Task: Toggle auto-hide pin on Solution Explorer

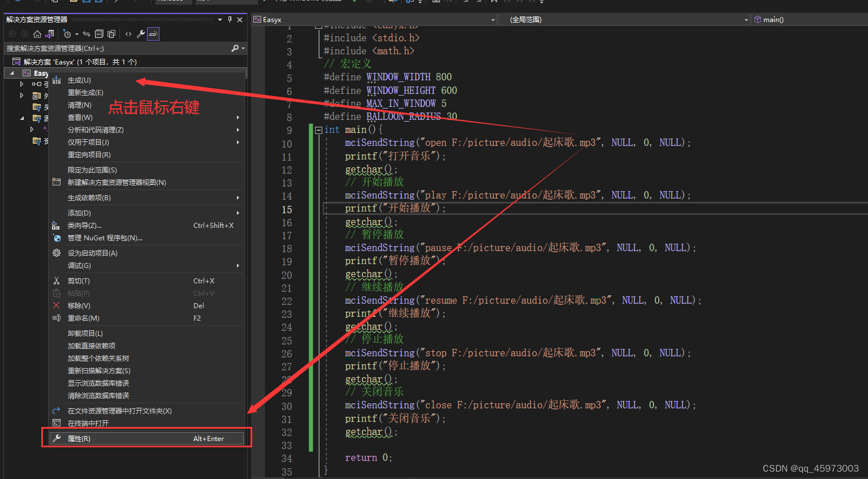Action: pos(230,20)
